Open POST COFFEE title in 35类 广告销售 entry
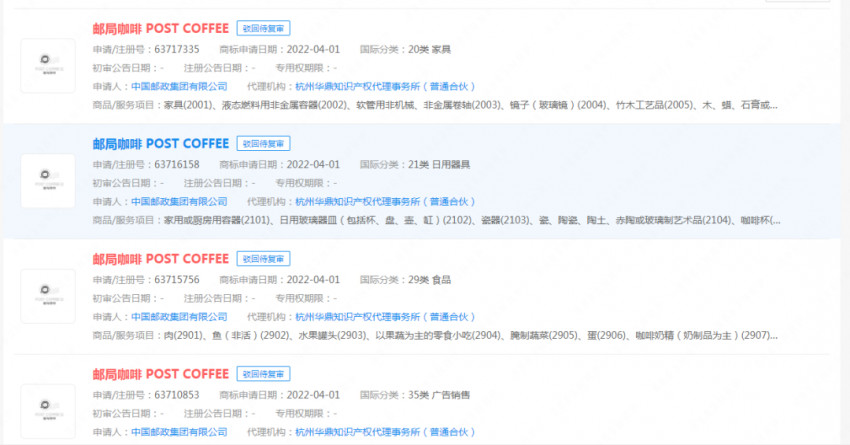850x445 pixels. pyautogui.click(x=160, y=374)
